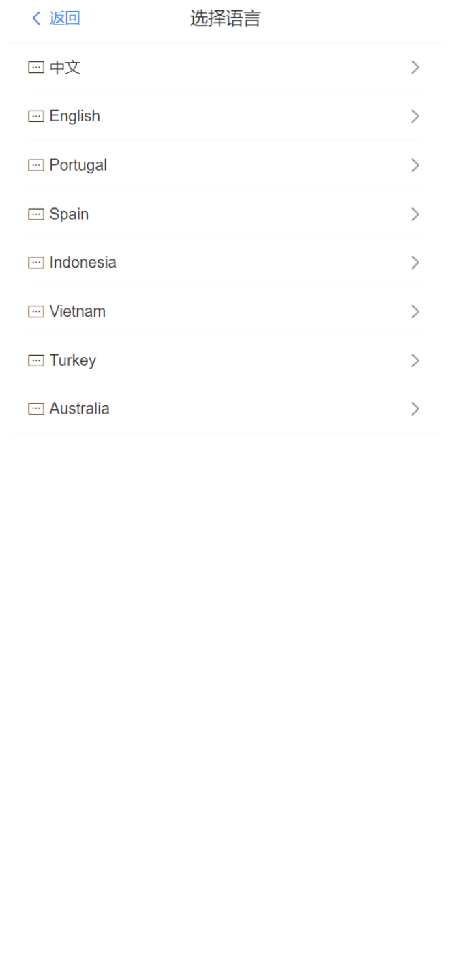Screen dimensions: 450x980
Task: Click the icon beside Vietnam
Action: point(36,312)
